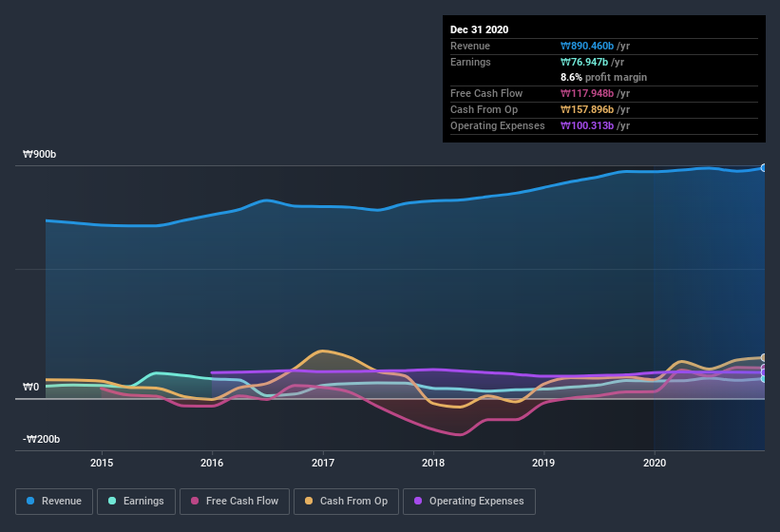Click the Free Cash Flow row label in tooltip
Viewport: 780px width, 532px height.
point(486,93)
